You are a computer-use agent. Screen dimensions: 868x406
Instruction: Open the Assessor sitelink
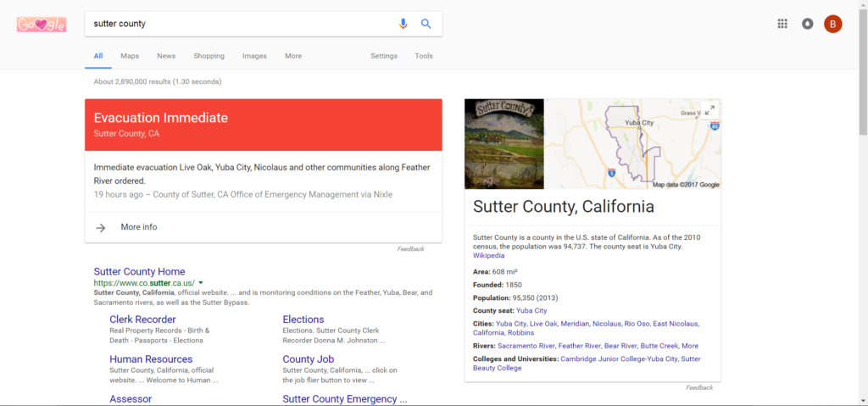[x=131, y=399]
